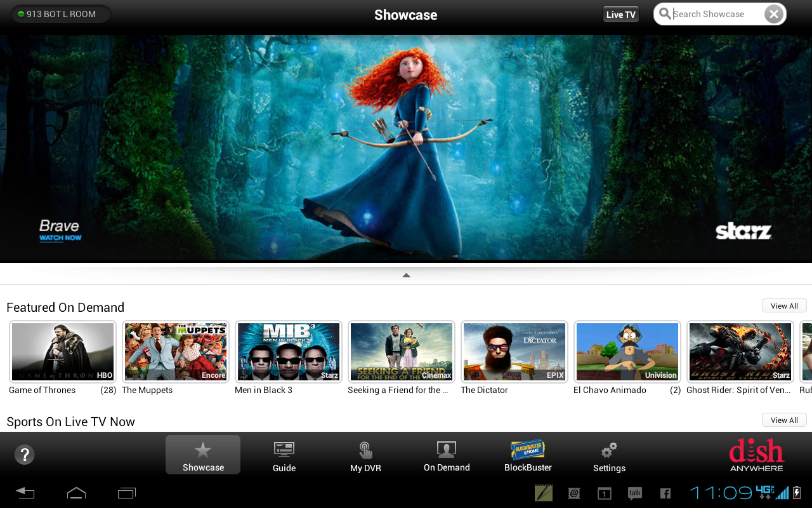
Task: Collapse the Brave featured banner
Action: coord(406,274)
